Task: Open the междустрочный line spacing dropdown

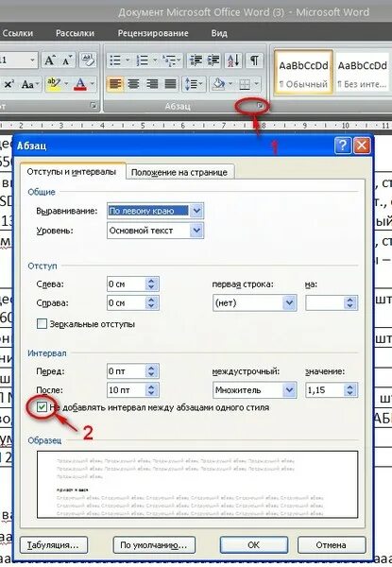Action: click(289, 390)
